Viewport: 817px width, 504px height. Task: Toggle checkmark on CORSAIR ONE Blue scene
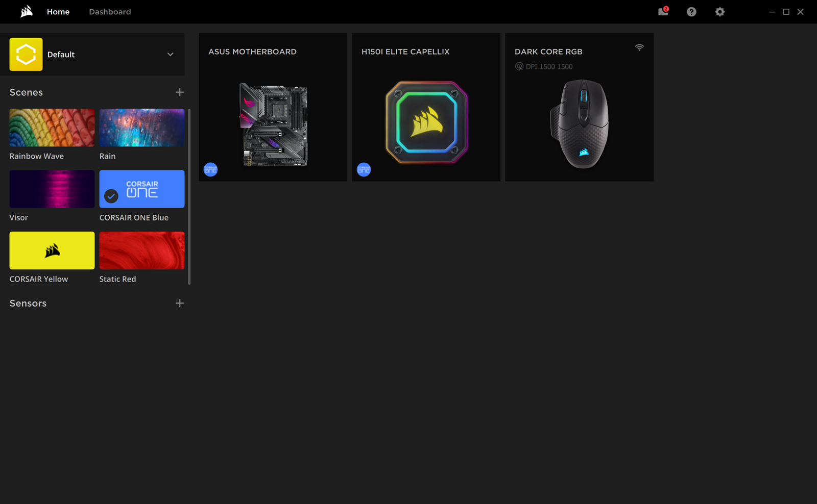(111, 196)
